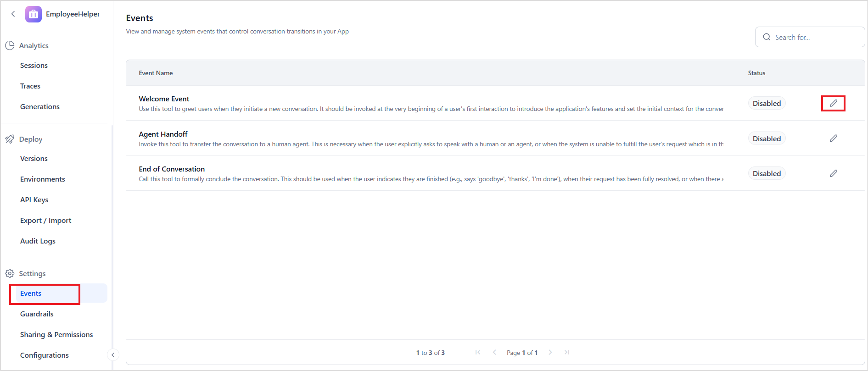Image resolution: width=868 pixels, height=371 pixels.
Task: Click the Deploy rocket icon
Action: (10, 139)
